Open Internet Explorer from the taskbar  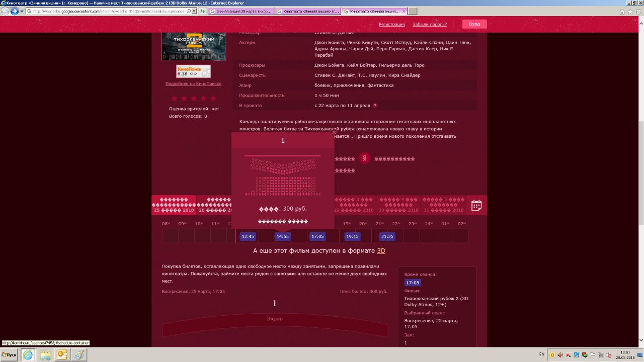point(28,354)
